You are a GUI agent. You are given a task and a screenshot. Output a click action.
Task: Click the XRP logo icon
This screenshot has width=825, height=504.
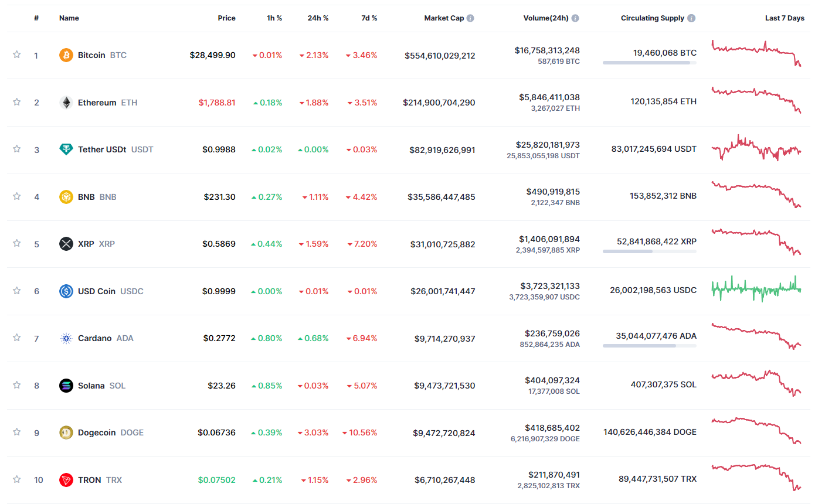66,244
